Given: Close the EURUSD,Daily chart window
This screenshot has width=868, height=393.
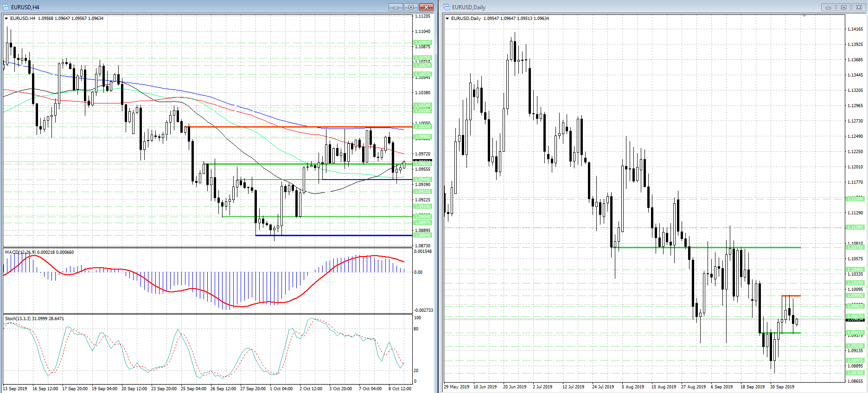Looking at the screenshot, I should (x=859, y=7).
